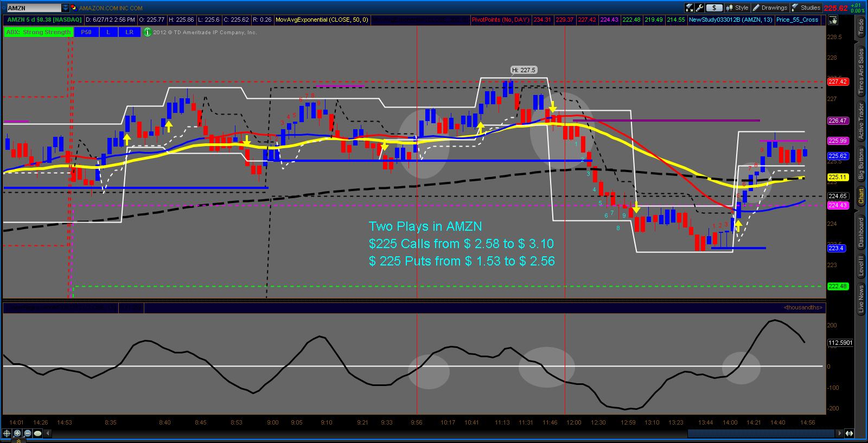
Task: Click the '$ 225 Puts from $ 1.53 to $ 2.56' note
Action: click(462, 261)
